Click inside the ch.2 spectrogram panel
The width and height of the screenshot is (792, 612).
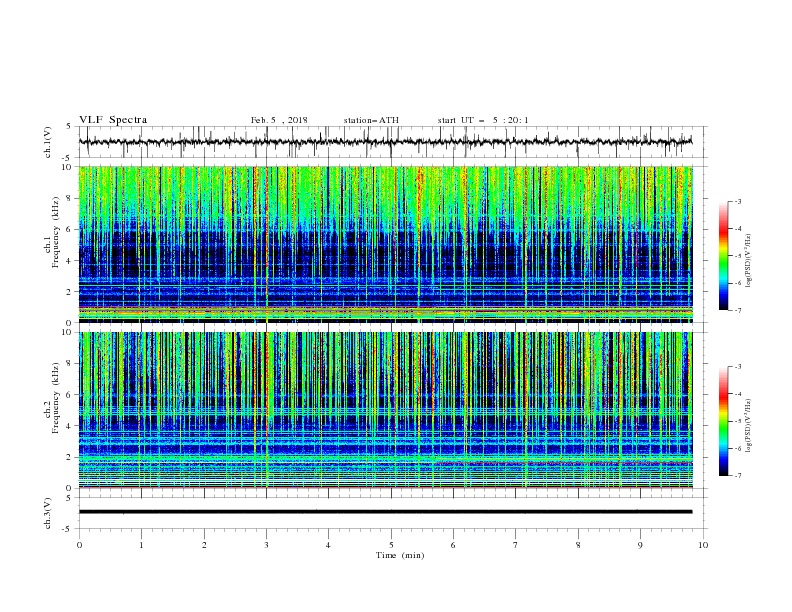click(385, 410)
